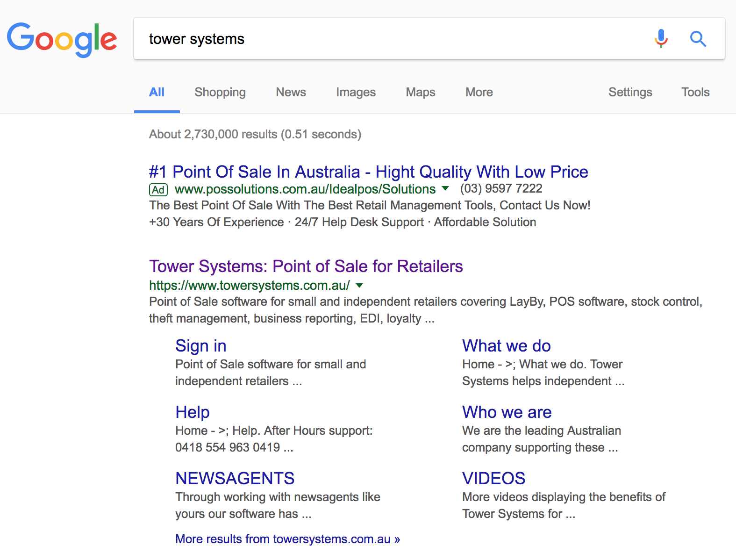Open search Tools options
The height and width of the screenshot is (560, 736).
(695, 93)
